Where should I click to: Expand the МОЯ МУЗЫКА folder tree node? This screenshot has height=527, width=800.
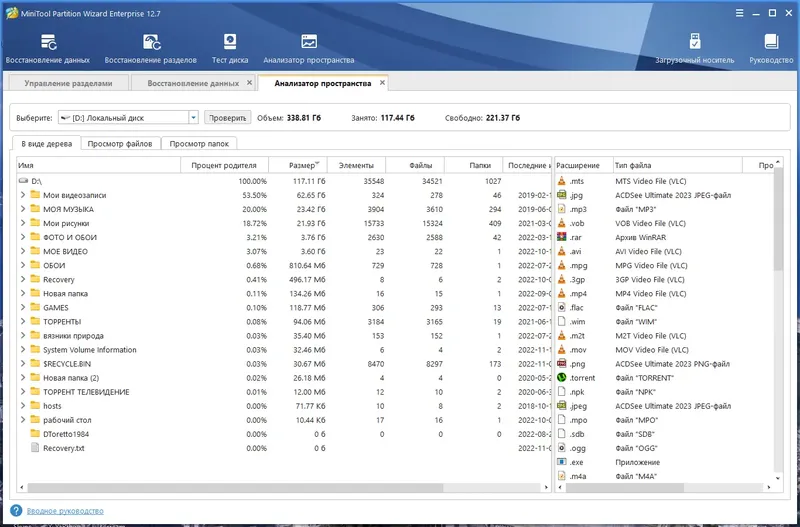tap(23, 209)
